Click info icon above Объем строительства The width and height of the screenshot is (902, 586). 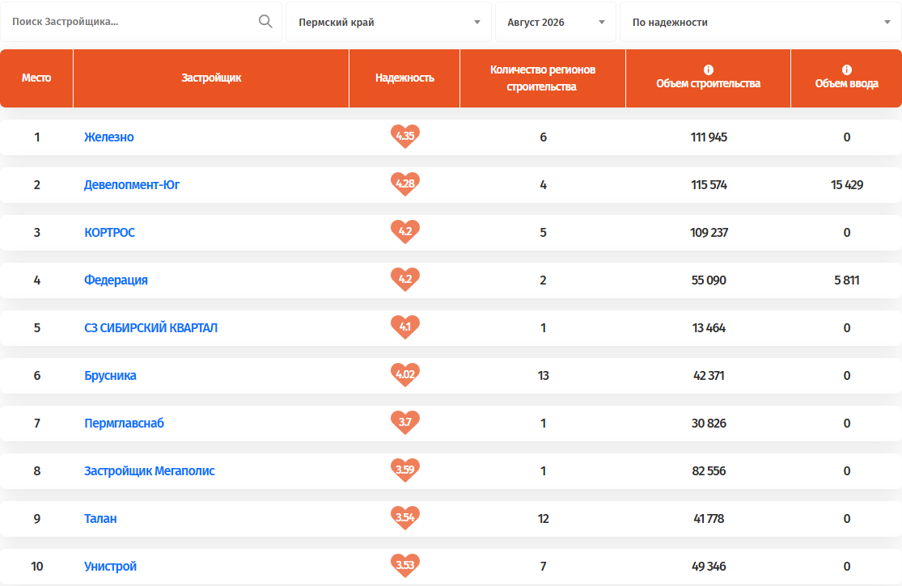point(708,70)
